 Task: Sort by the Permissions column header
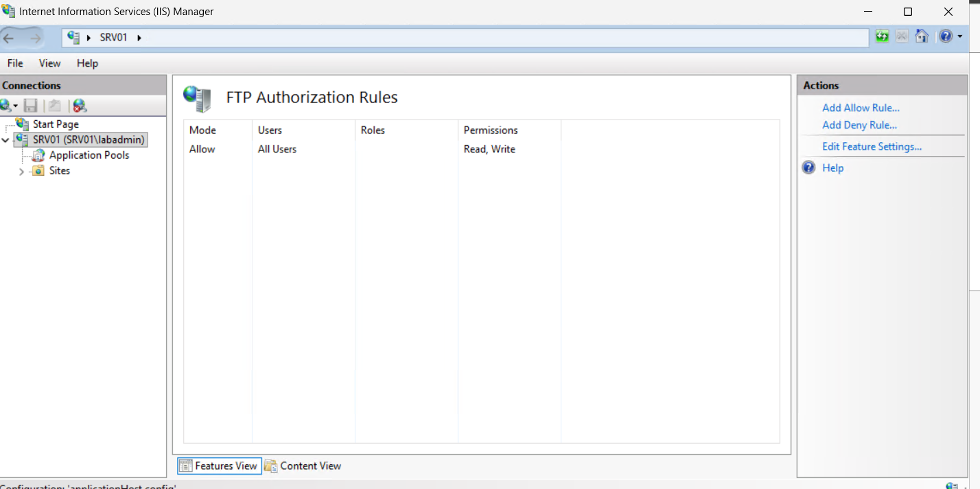click(509, 130)
